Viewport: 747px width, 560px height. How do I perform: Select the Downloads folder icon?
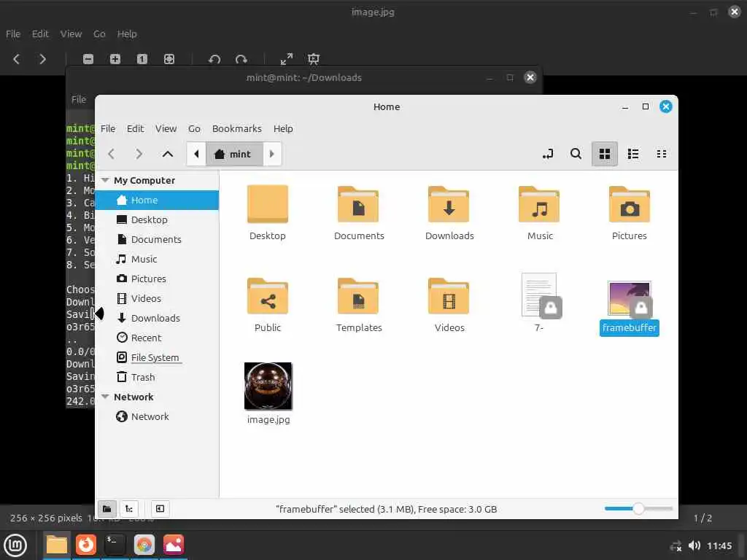coord(449,204)
